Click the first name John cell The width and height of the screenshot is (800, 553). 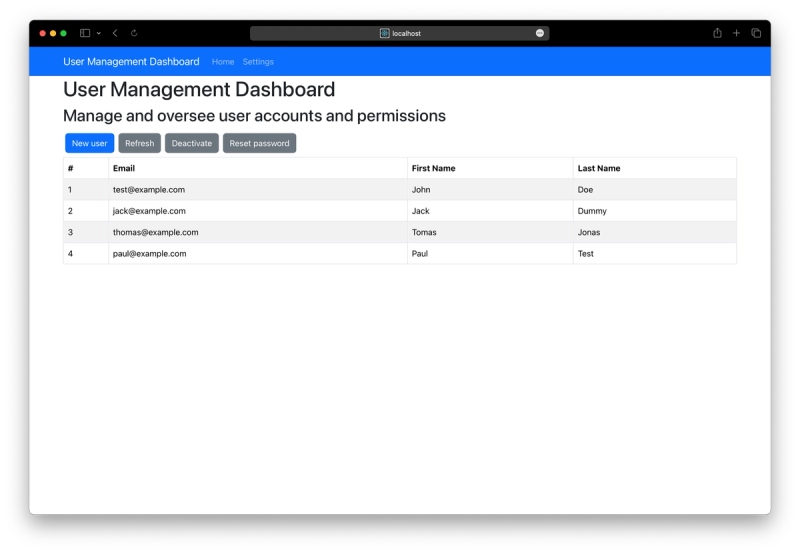tap(490, 190)
